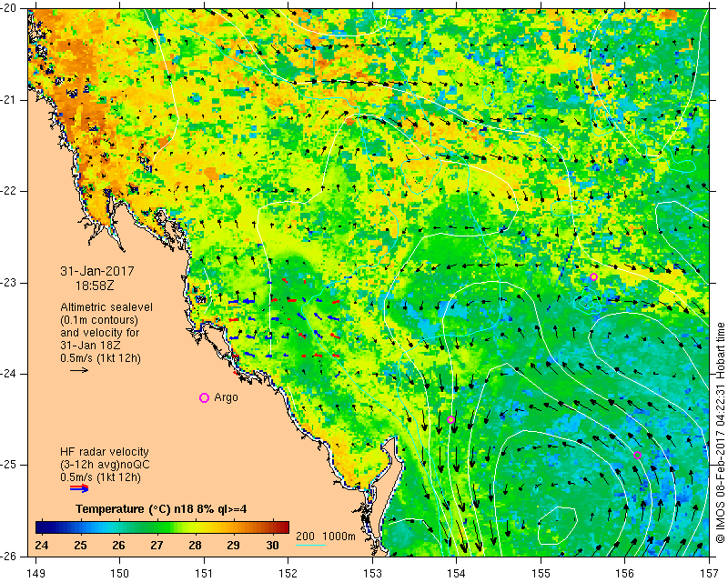Image resolution: width=728 pixels, height=582 pixels.
Task: Click the magenta Argo legend circle
Action: click(x=204, y=397)
